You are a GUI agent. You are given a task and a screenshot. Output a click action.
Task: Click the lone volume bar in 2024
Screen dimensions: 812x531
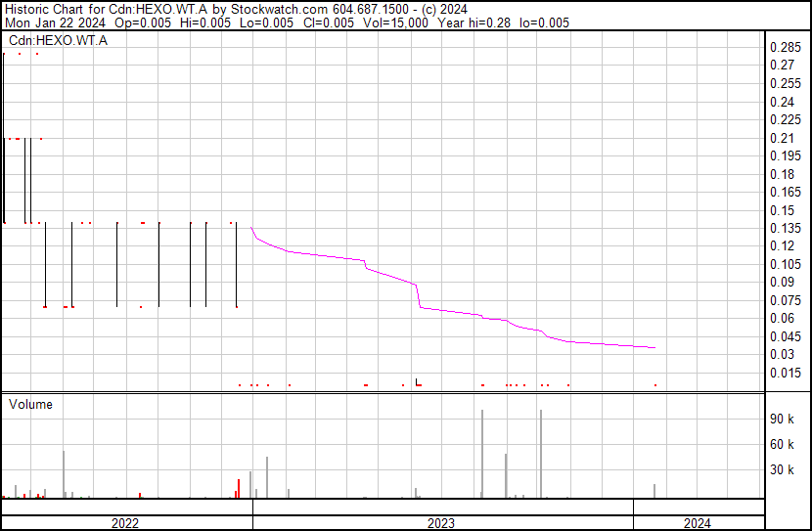[x=654, y=491]
